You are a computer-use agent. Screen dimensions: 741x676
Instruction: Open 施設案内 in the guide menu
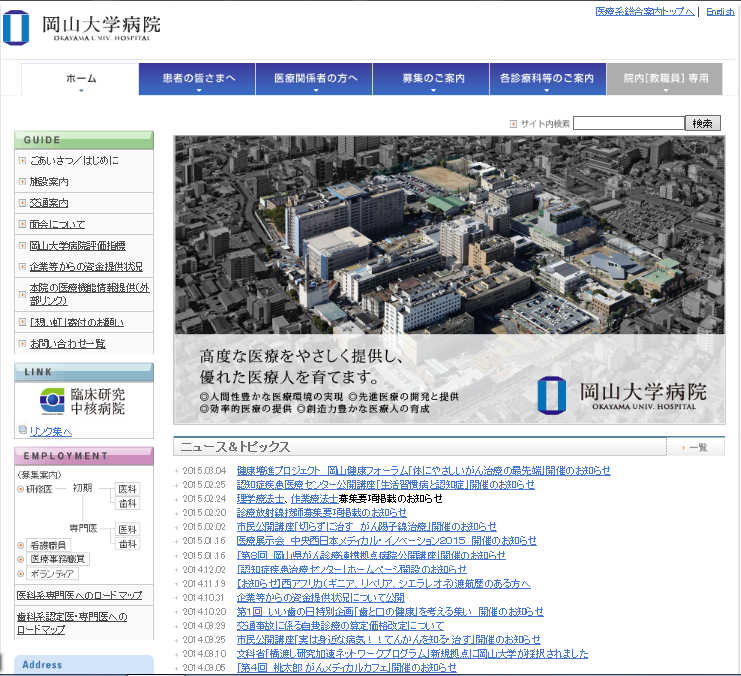pyautogui.click(x=49, y=182)
